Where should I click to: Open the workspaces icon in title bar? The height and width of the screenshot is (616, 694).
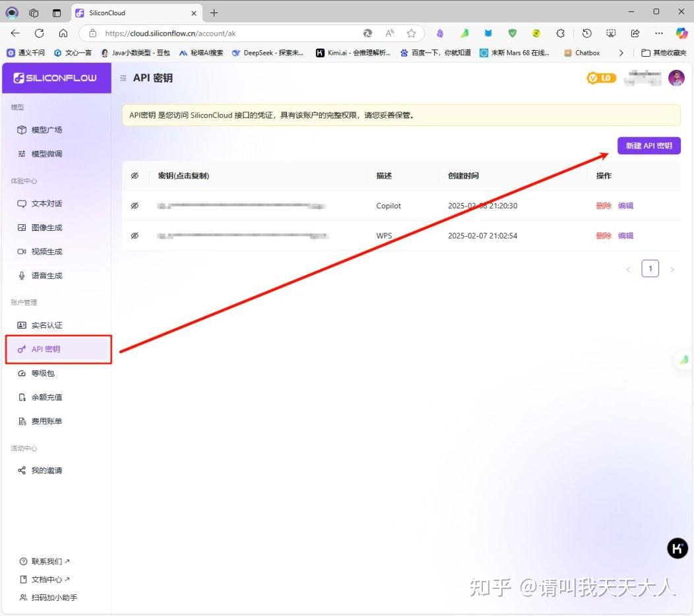pyautogui.click(x=34, y=13)
